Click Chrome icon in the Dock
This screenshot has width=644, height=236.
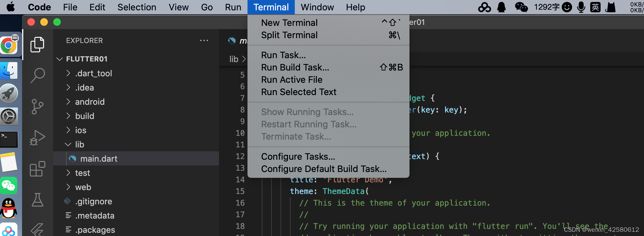click(9, 45)
